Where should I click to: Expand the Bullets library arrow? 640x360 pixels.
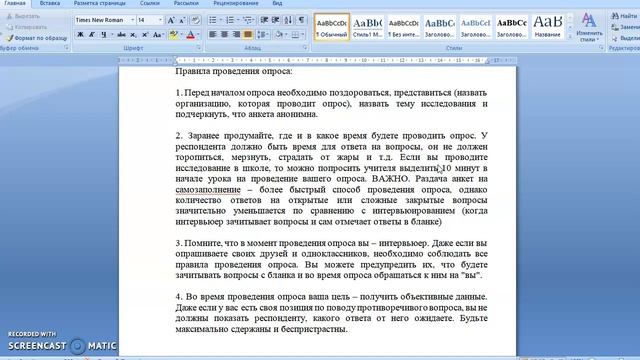220,20
